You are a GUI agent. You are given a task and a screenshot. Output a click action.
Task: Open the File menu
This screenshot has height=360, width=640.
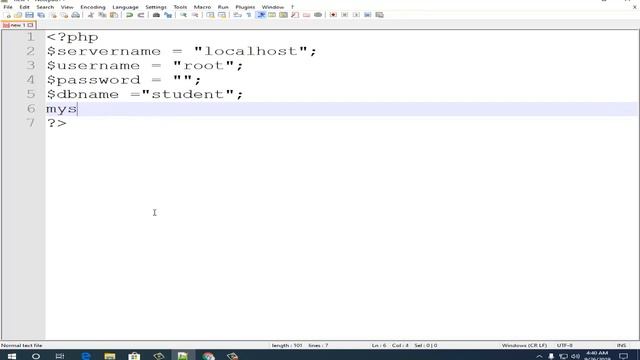point(8,7)
